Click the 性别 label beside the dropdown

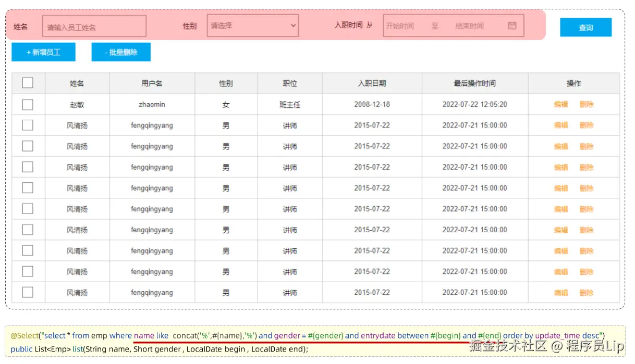pos(190,26)
